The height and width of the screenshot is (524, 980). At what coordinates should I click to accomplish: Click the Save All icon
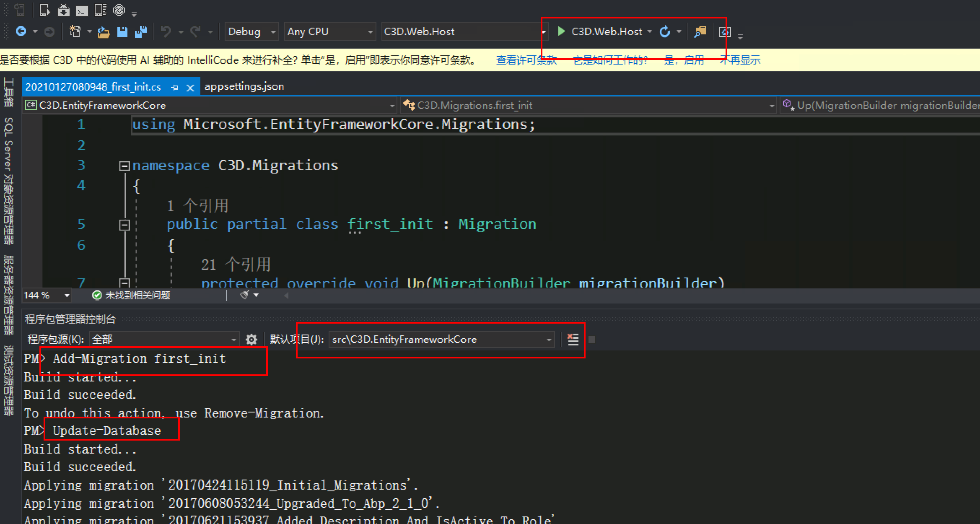(x=141, y=31)
